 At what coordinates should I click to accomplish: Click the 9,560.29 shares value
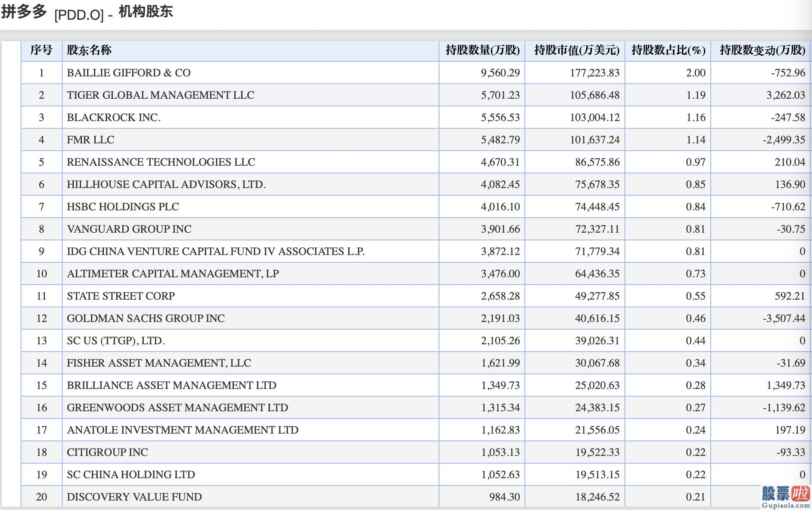500,73
